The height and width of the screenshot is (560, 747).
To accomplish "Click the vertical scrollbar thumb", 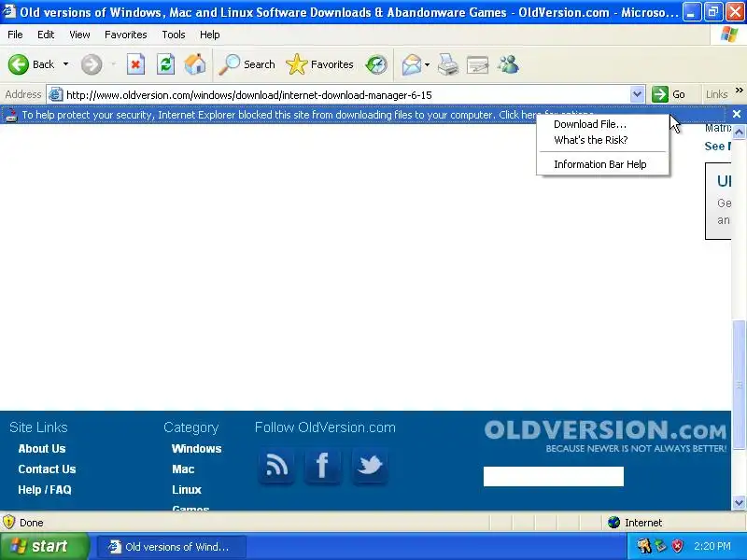I will 739,385.
